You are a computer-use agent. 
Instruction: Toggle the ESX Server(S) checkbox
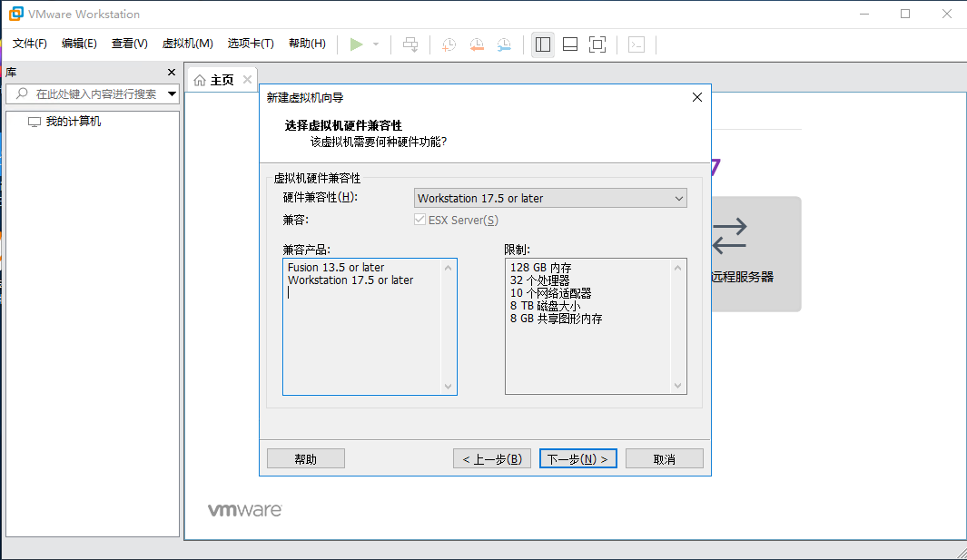420,220
